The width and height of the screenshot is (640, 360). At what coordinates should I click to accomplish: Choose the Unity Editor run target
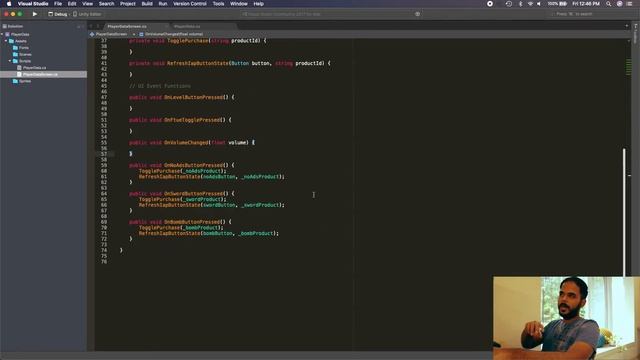(87, 14)
